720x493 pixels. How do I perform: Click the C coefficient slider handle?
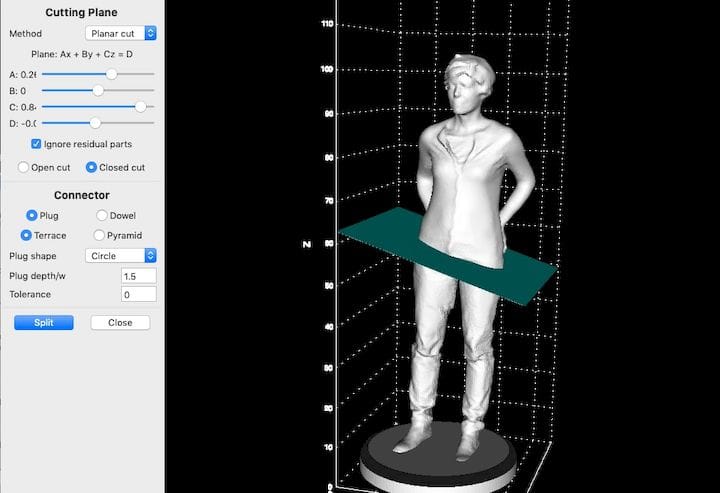click(140, 106)
